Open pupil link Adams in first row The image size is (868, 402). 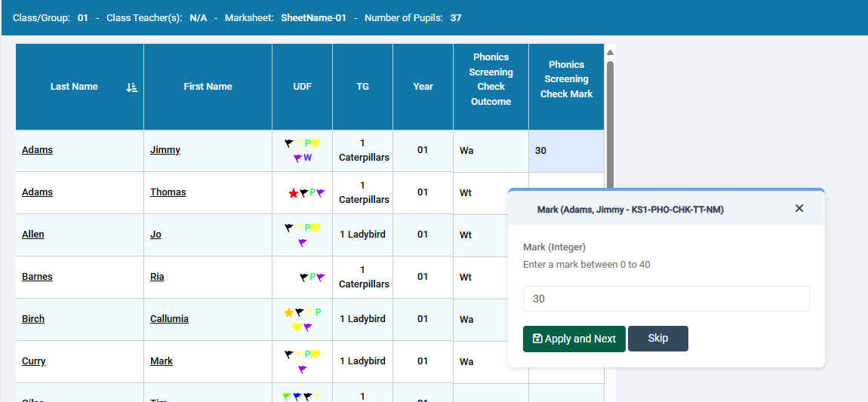tap(37, 150)
